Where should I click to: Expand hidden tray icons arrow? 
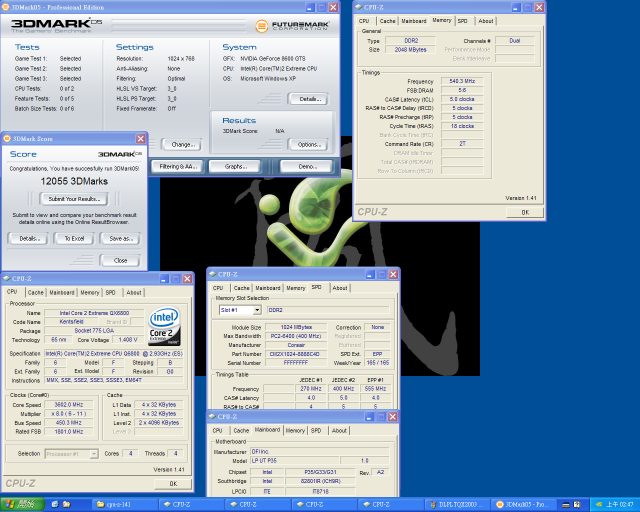599,505
